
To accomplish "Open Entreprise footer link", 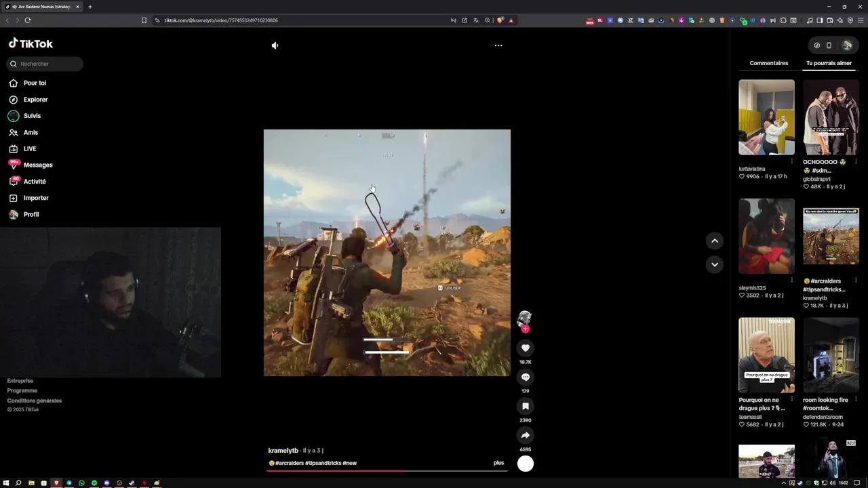I will click(20, 381).
